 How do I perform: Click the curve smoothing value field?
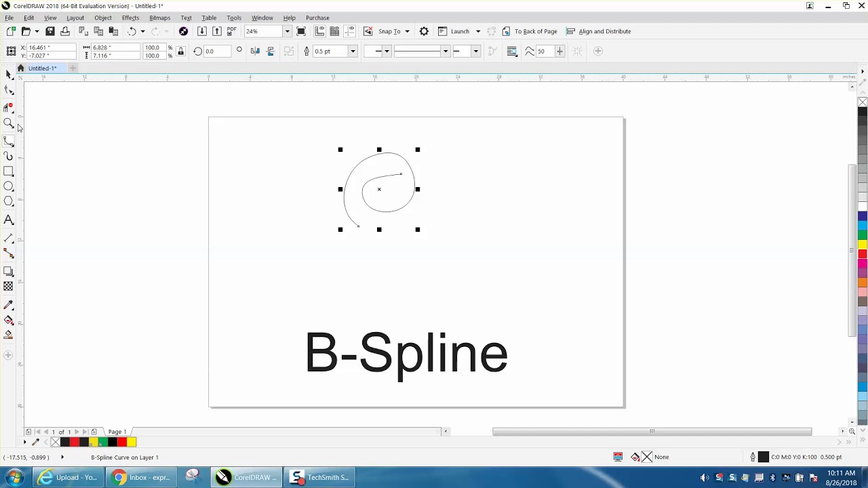coord(545,52)
